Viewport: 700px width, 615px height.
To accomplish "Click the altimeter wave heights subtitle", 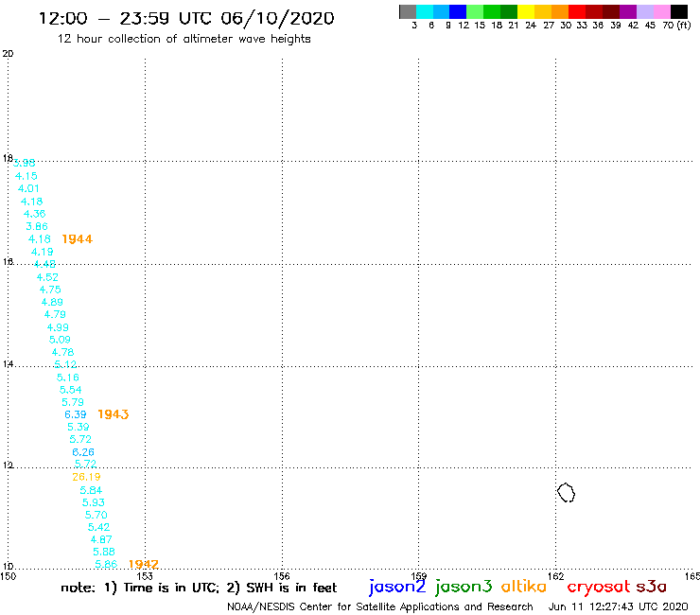I will point(184,39).
